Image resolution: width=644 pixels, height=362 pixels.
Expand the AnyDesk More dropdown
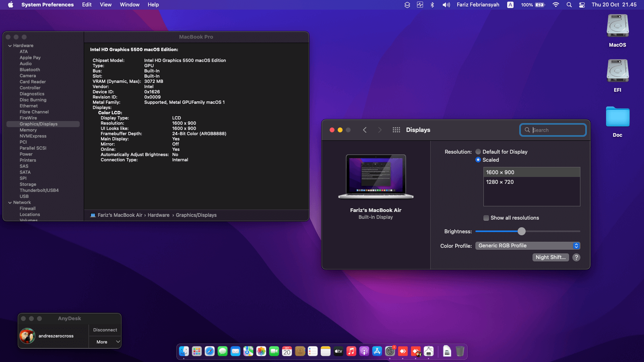click(x=105, y=342)
